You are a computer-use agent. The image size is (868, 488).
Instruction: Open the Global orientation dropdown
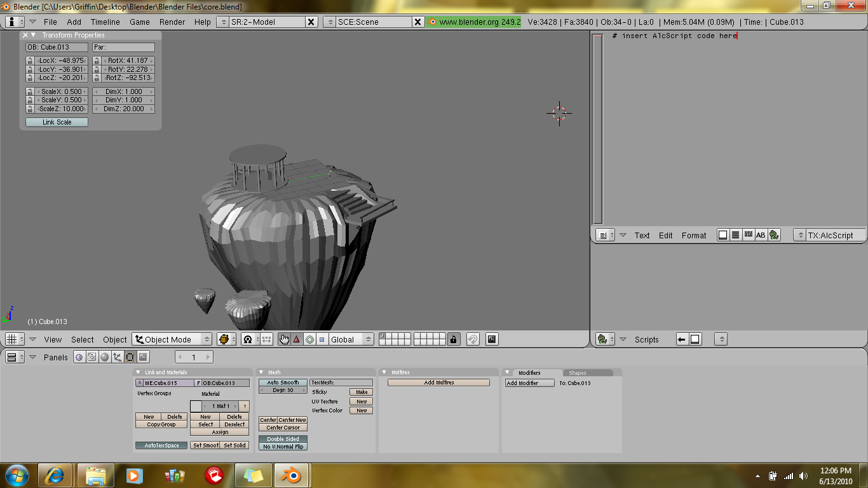pos(351,339)
